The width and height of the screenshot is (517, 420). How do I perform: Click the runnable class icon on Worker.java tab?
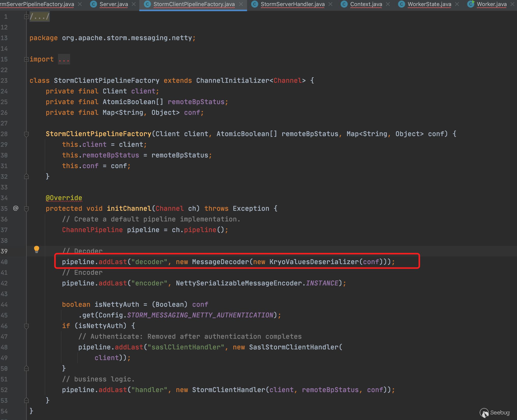click(x=471, y=4)
